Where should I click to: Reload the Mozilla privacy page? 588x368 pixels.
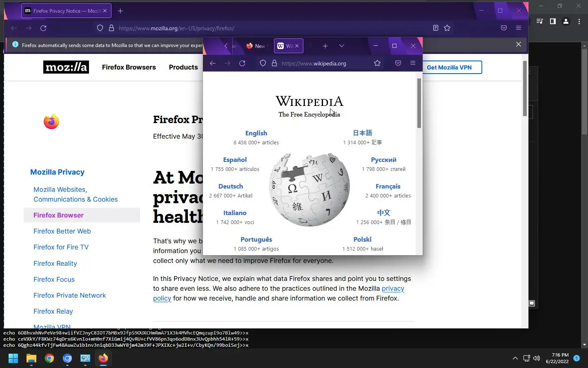pyautogui.click(x=43, y=28)
